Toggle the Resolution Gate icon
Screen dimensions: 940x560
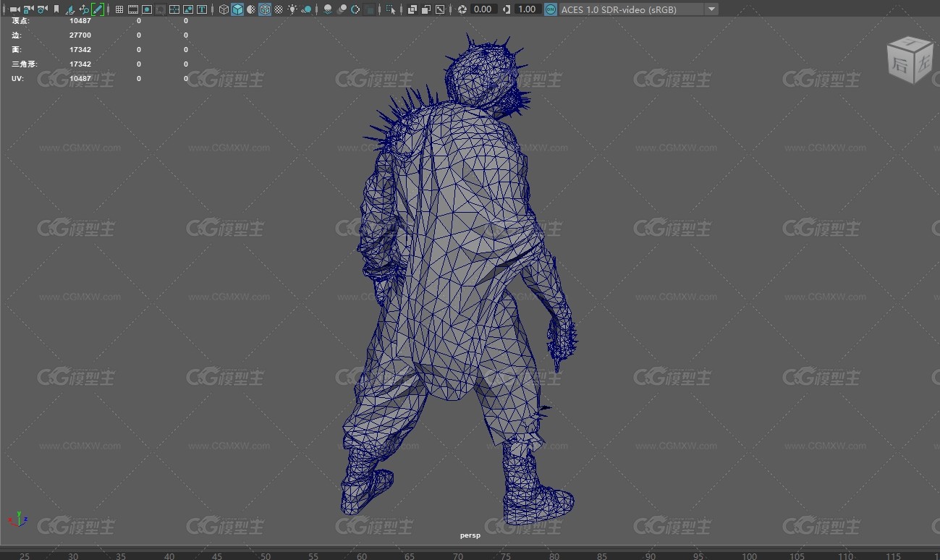pyautogui.click(x=147, y=9)
